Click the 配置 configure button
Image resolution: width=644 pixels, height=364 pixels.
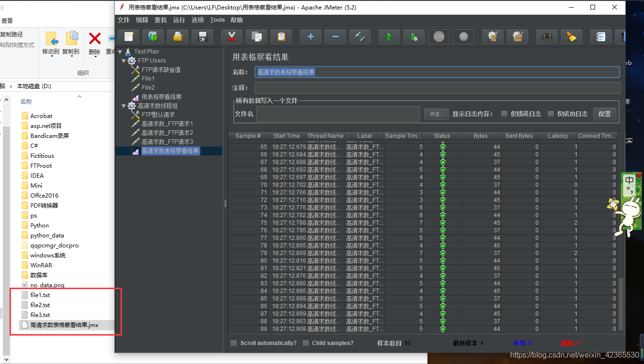[605, 114]
